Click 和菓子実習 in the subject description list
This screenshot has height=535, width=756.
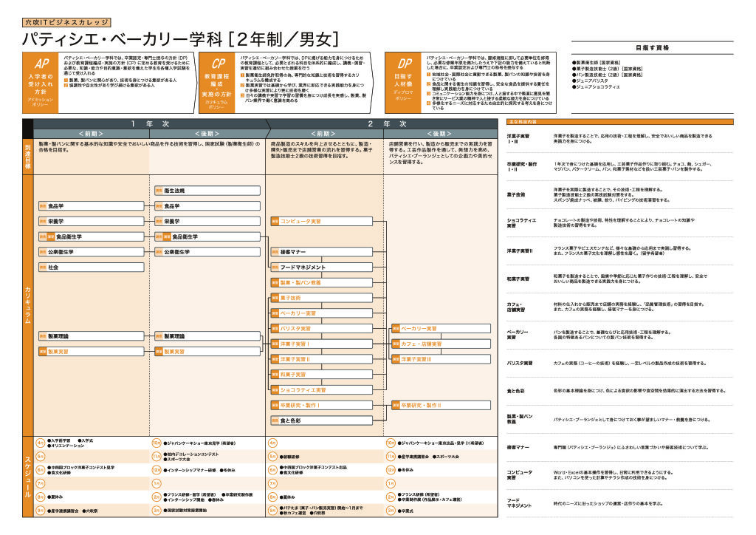point(518,279)
